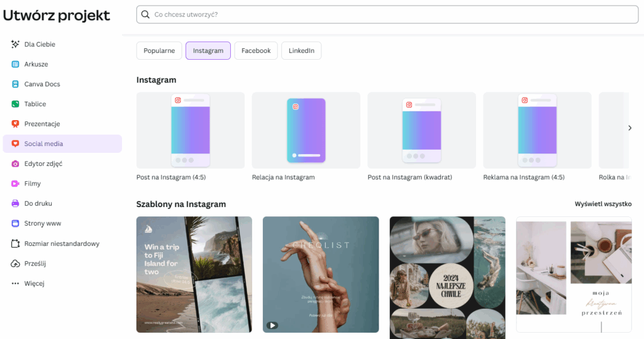644x339 pixels.
Task: Open the moja kreatywna przestrzeń template
Action: 574,274
